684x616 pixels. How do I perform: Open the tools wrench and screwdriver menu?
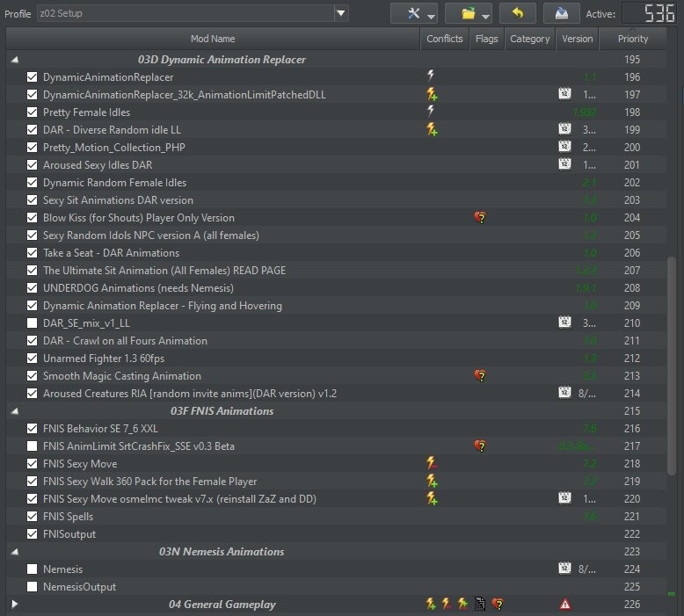[413, 13]
